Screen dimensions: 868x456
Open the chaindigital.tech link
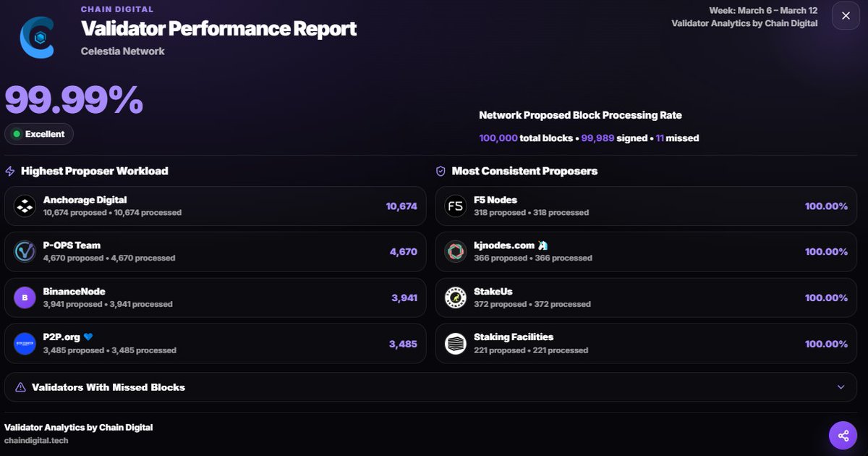click(x=36, y=440)
